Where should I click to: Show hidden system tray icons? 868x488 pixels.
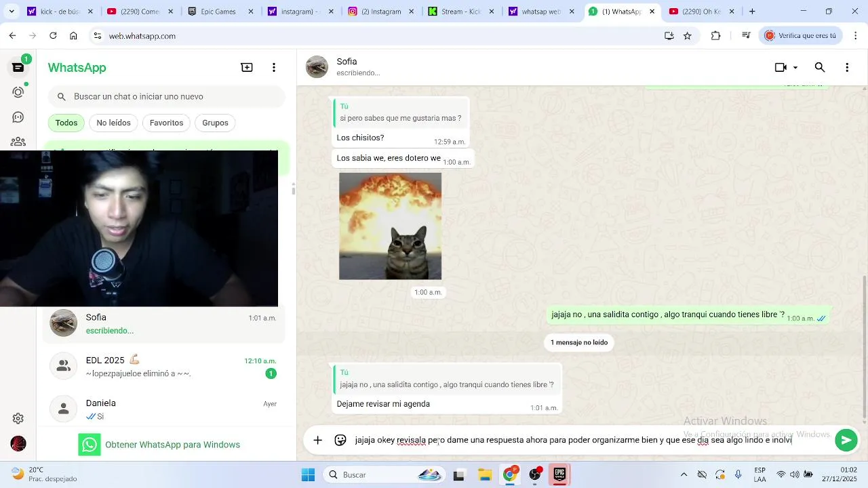(684, 474)
